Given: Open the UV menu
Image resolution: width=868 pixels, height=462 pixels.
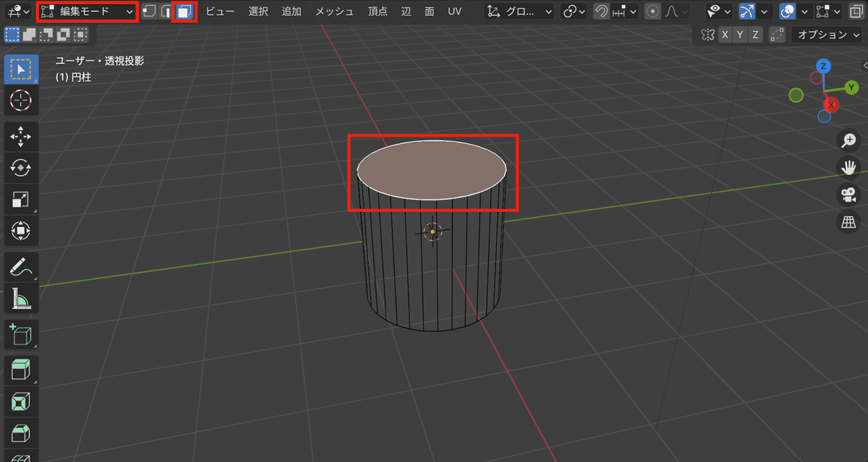Looking at the screenshot, I should (x=454, y=12).
